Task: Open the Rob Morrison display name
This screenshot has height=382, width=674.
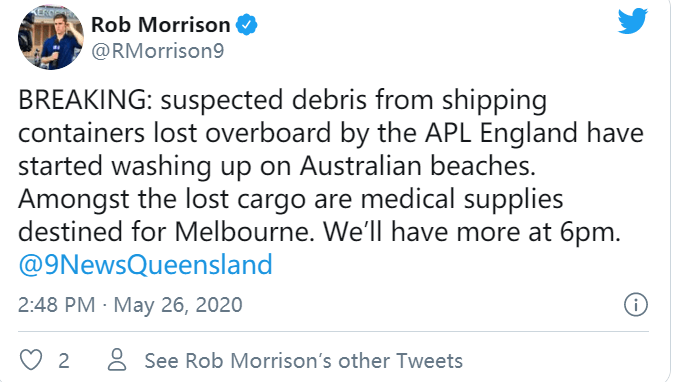Action: coord(161,25)
